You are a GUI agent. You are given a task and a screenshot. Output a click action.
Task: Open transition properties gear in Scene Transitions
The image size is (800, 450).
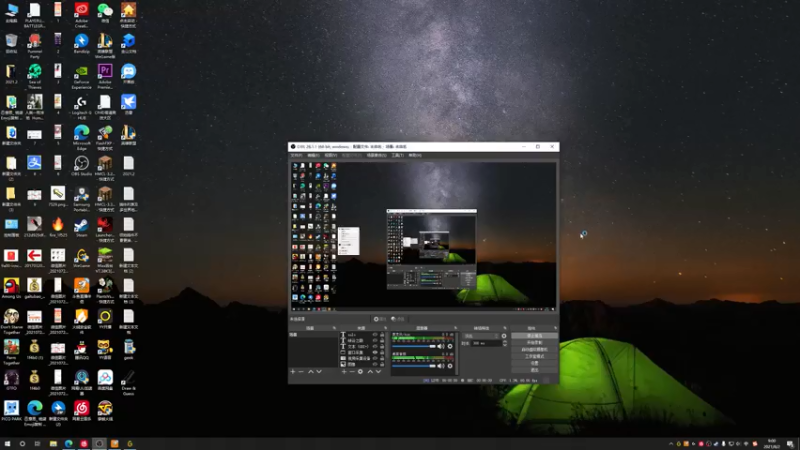click(x=504, y=336)
